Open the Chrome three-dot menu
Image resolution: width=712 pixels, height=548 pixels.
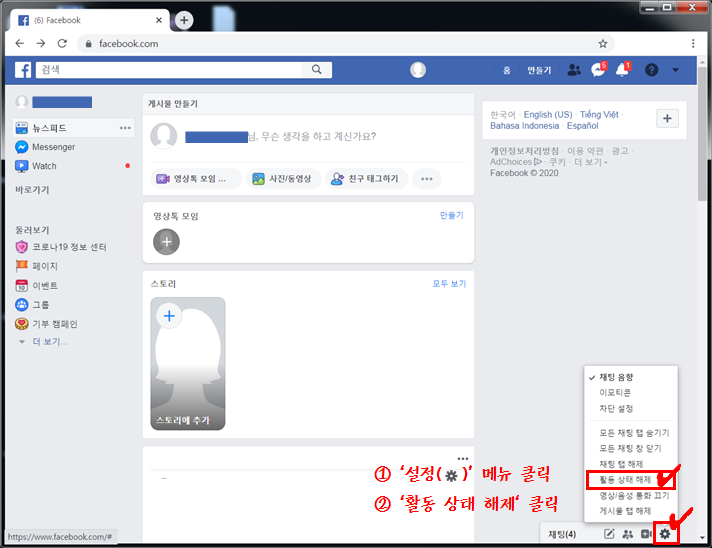click(x=693, y=44)
